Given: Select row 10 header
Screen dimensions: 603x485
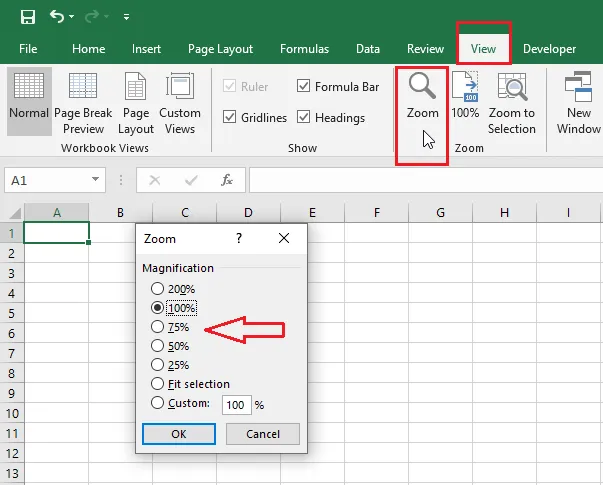Looking at the screenshot, I should pyautogui.click(x=12, y=413).
